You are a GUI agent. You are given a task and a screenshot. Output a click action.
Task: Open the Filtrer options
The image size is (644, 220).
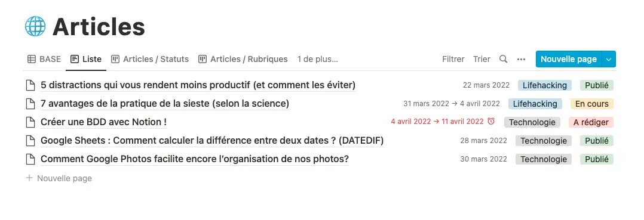pyautogui.click(x=453, y=59)
